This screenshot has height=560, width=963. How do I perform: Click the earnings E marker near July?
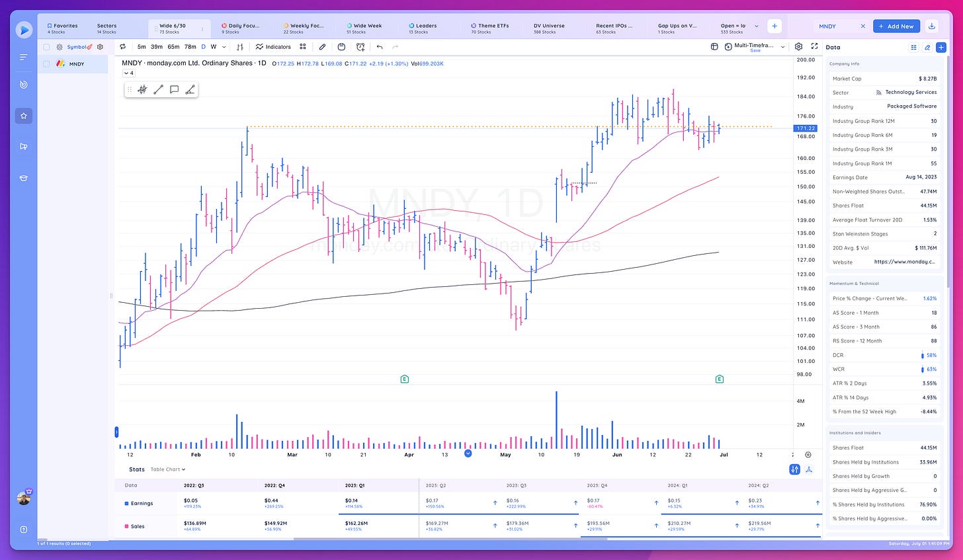tap(720, 379)
